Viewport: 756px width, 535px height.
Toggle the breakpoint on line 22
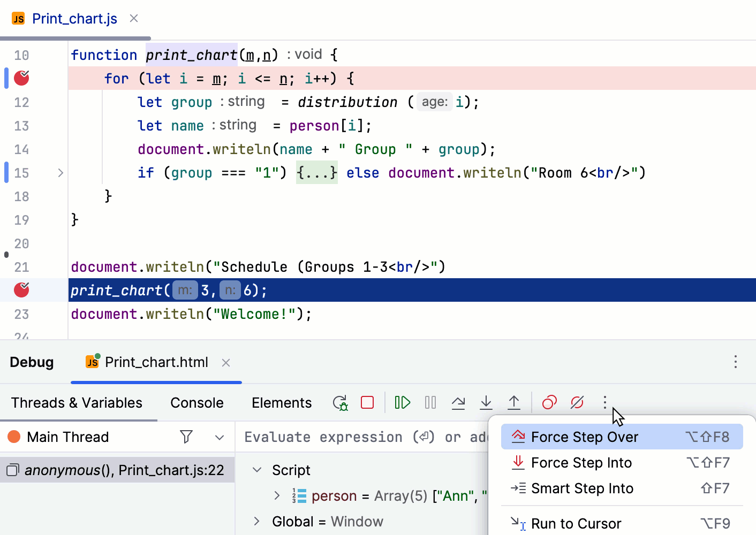[21, 289]
